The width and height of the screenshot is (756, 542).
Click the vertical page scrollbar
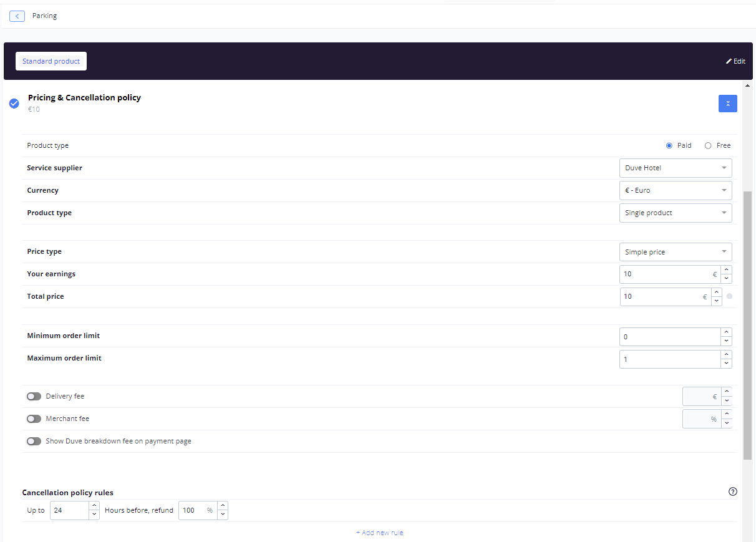click(747, 324)
